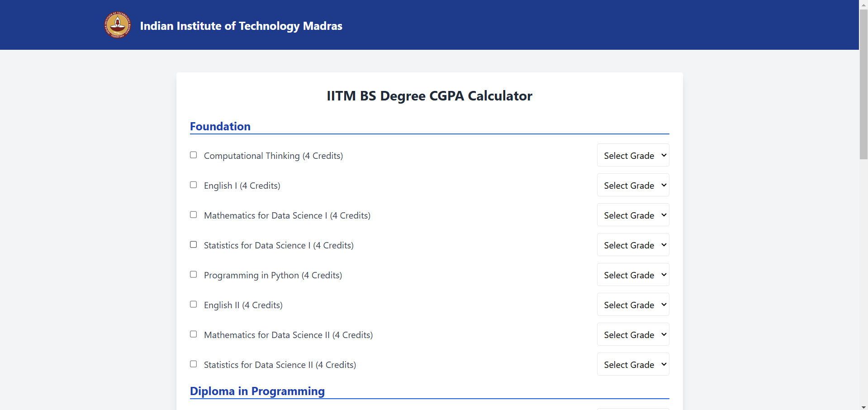Tick Mathematics for Data Science II checkbox
The height and width of the screenshot is (410, 868).
[x=194, y=334]
